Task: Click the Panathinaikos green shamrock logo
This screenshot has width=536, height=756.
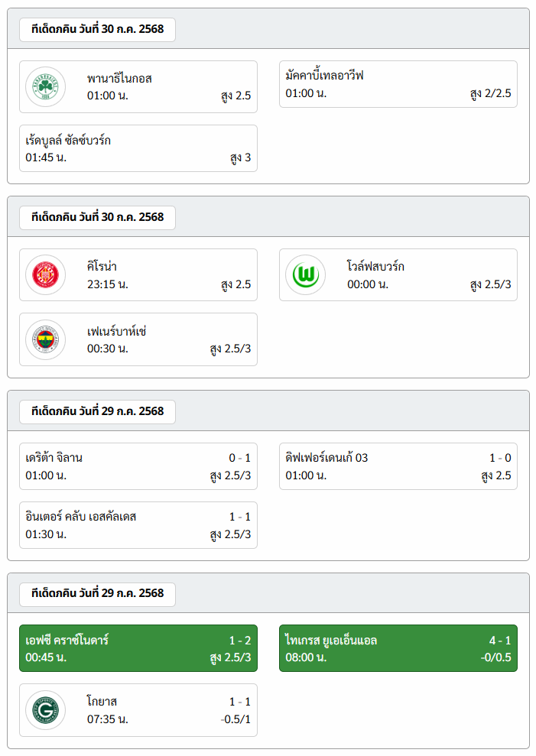Action: [45, 87]
